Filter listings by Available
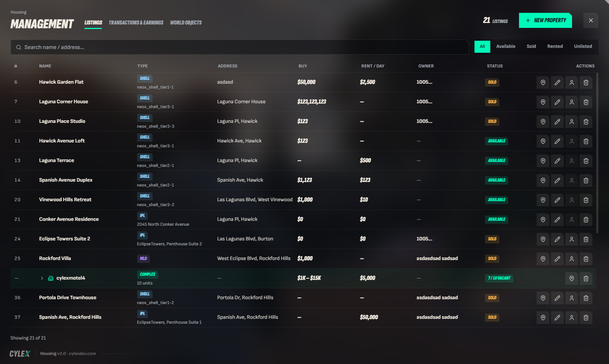Image resolution: width=609 pixels, height=364 pixels. (x=506, y=46)
